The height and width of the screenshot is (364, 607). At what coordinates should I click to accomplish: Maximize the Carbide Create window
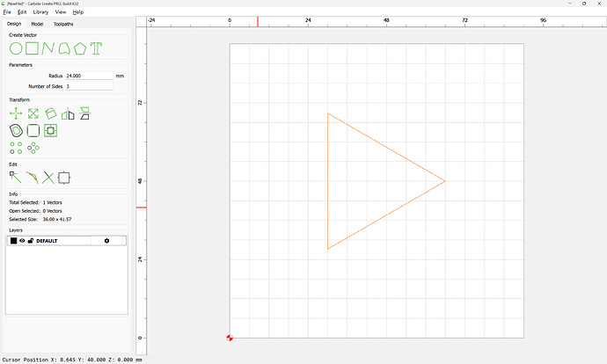[584, 4]
